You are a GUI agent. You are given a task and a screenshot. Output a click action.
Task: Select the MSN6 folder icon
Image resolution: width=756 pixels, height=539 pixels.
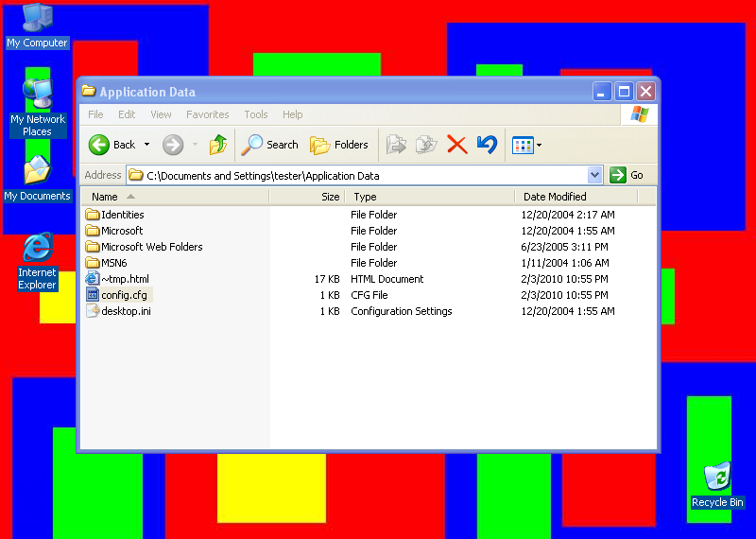pyautogui.click(x=92, y=263)
